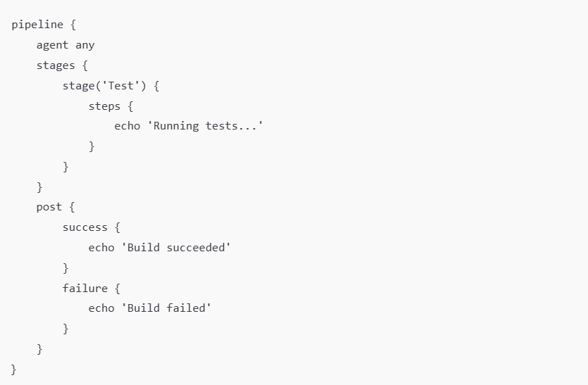Click the final closing brace of pipeline
588x385 pixels.
pos(14,370)
